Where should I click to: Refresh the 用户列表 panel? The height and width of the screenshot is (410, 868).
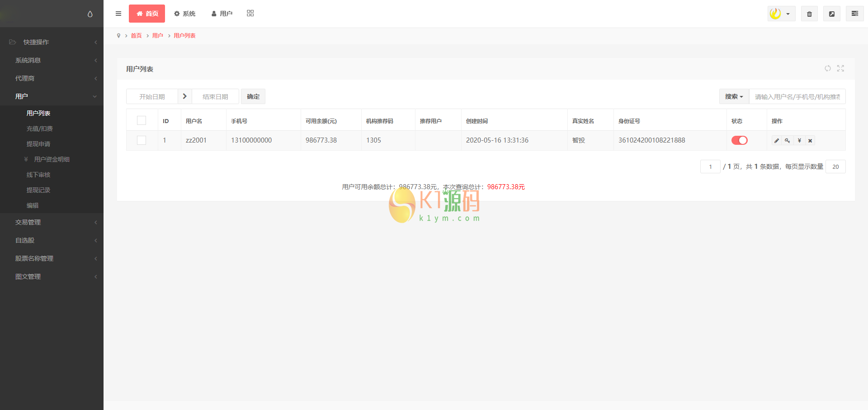(828, 68)
